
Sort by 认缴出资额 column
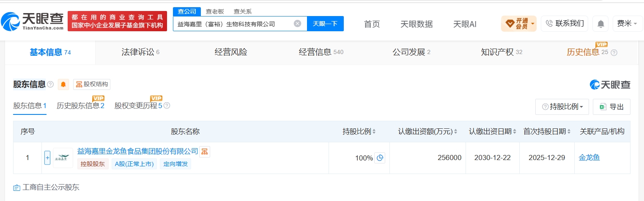[428, 131]
